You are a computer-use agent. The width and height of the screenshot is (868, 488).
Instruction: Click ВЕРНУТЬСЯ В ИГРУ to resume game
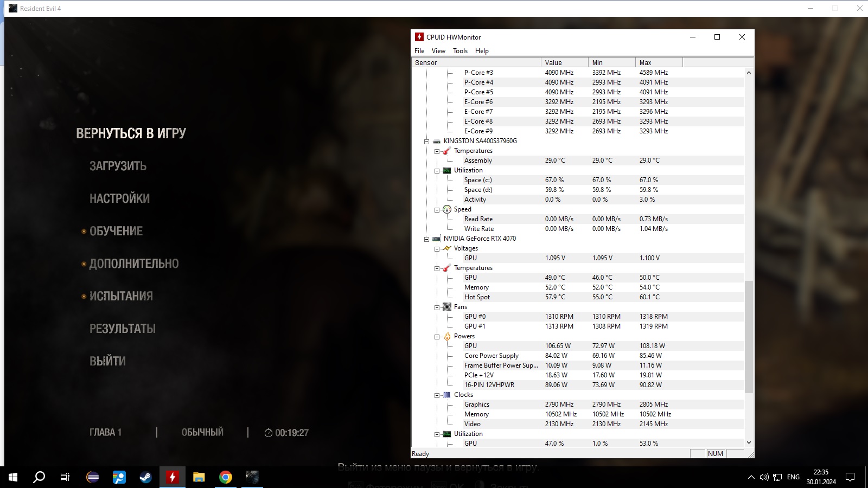pyautogui.click(x=131, y=133)
